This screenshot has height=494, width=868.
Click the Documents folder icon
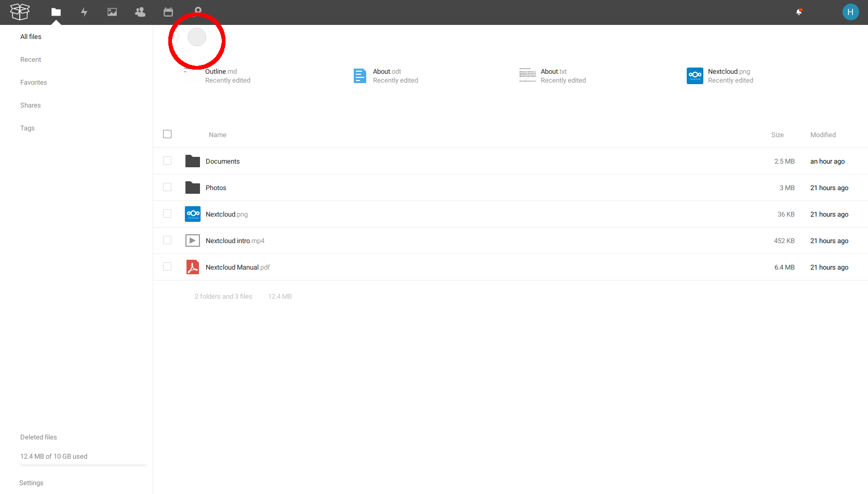pyautogui.click(x=193, y=161)
